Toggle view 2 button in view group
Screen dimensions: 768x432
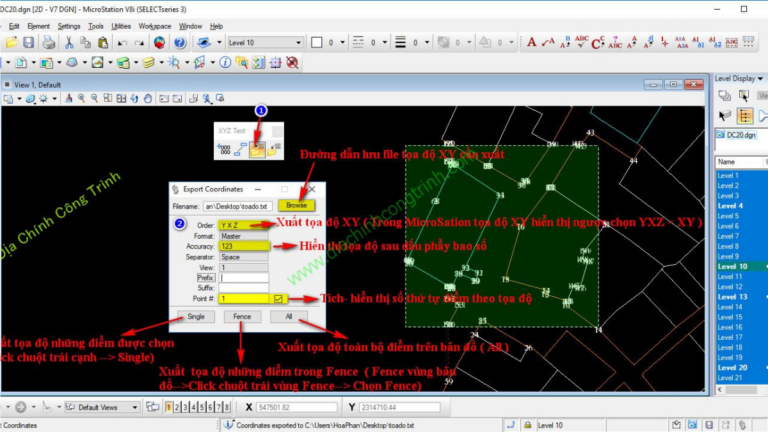(175, 408)
